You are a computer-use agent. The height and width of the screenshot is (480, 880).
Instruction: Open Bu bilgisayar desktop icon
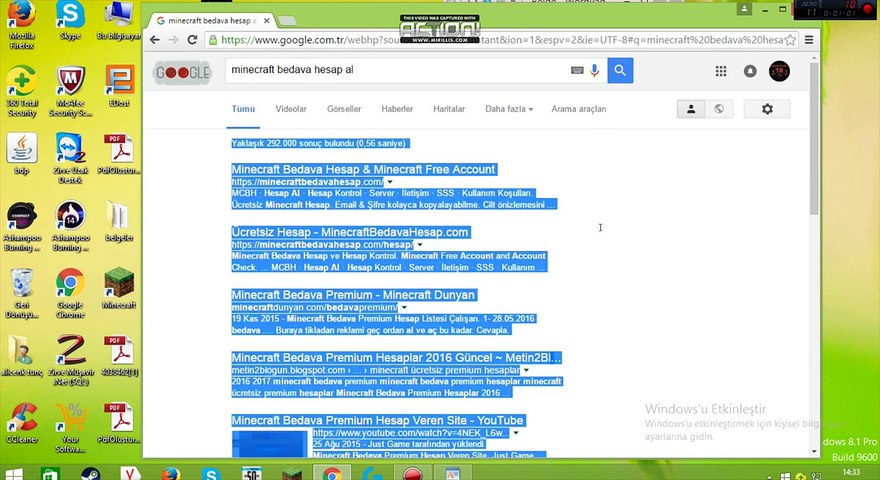pyautogui.click(x=119, y=21)
